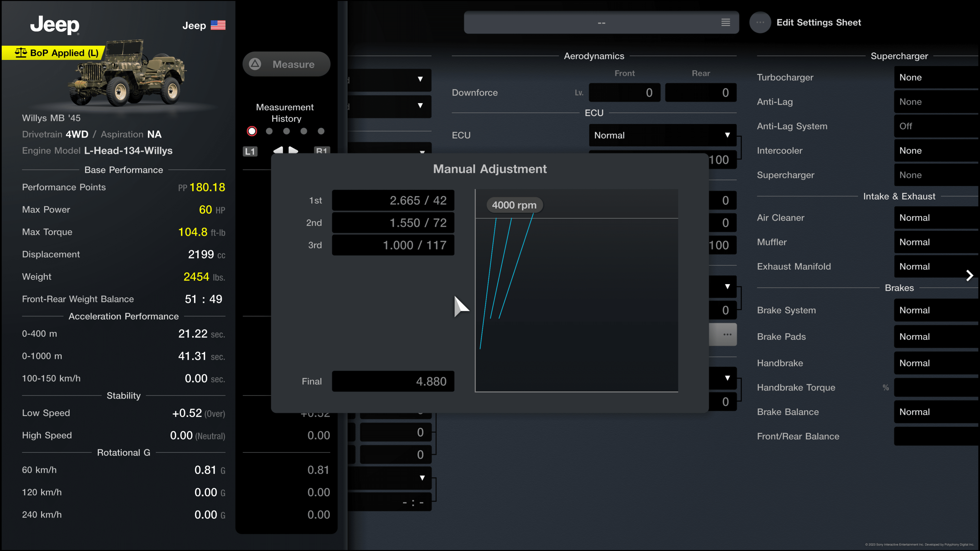This screenshot has height=551, width=980.
Task: Open the Anti-Lag None field
Action: coord(937,102)
